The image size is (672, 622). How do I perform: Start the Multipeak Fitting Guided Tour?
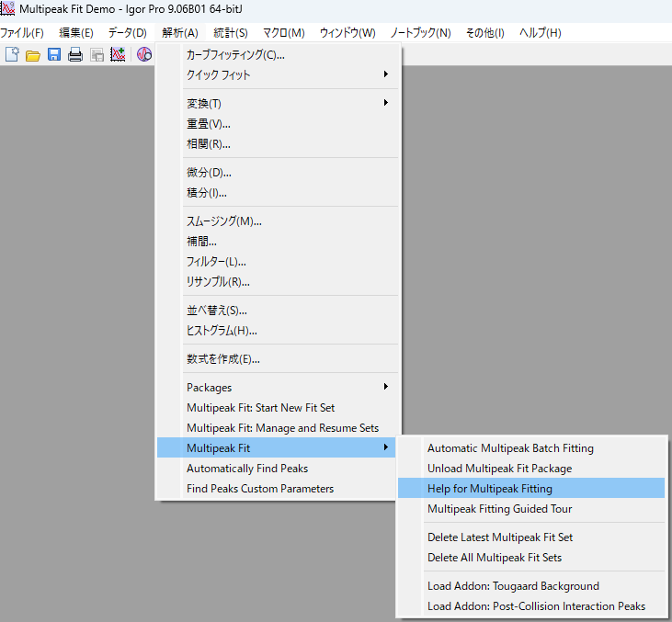[x=531, y=508]
